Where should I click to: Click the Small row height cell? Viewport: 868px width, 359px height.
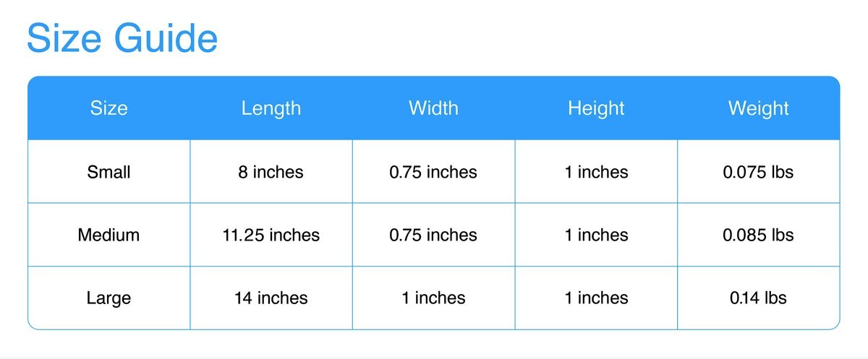(596, 172)
